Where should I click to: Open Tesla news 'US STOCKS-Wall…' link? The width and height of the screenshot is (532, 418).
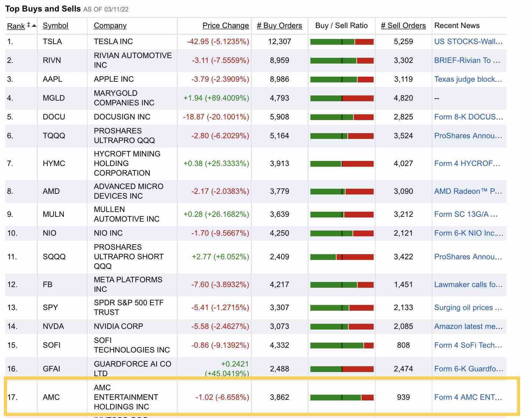(x=468, y=42)
